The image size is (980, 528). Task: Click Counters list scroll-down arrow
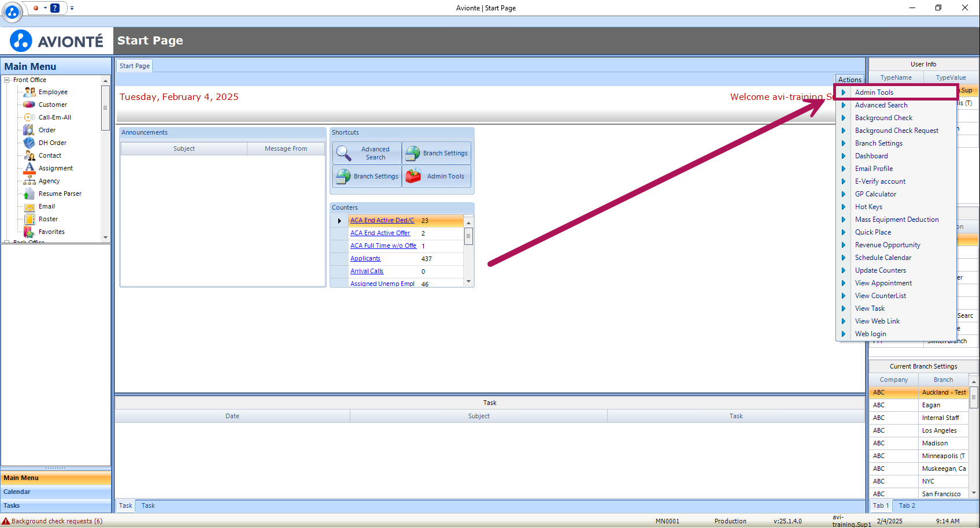[x=468, y=281]
